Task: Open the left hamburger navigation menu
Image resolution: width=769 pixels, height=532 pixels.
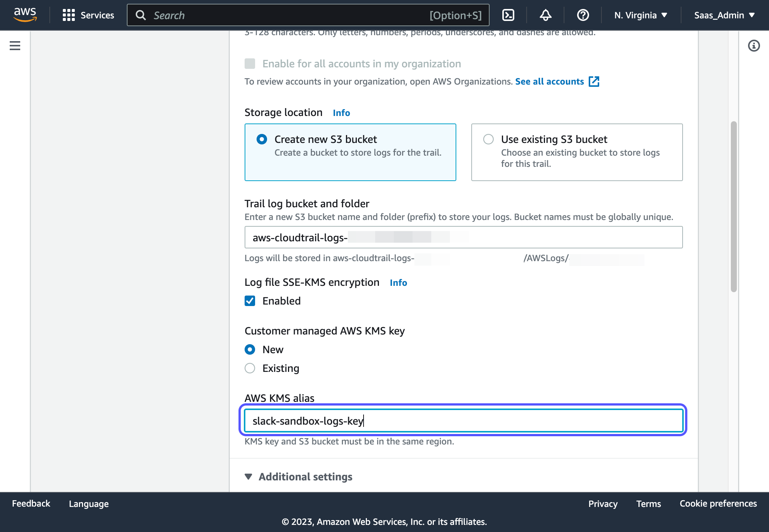Action: (x=15, y=46)
